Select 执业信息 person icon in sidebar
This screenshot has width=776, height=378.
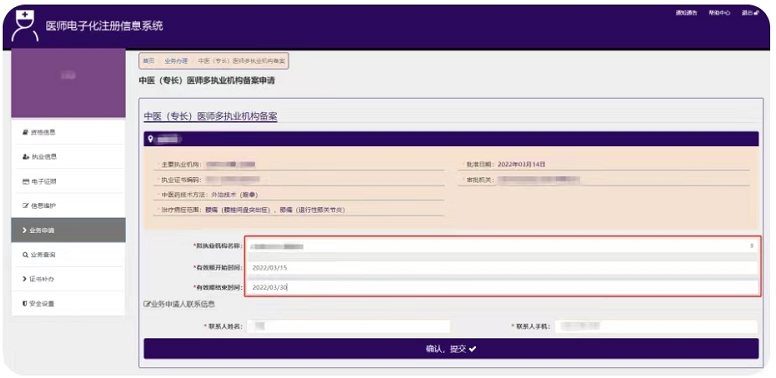(25, 157)
